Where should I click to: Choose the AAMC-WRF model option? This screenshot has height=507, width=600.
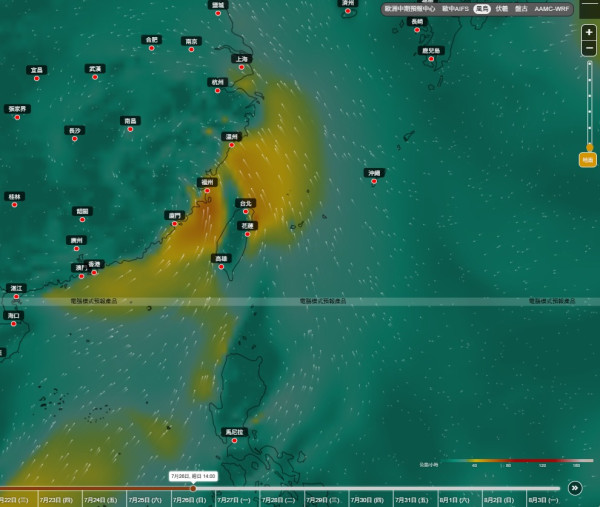[x=551, y=9]
